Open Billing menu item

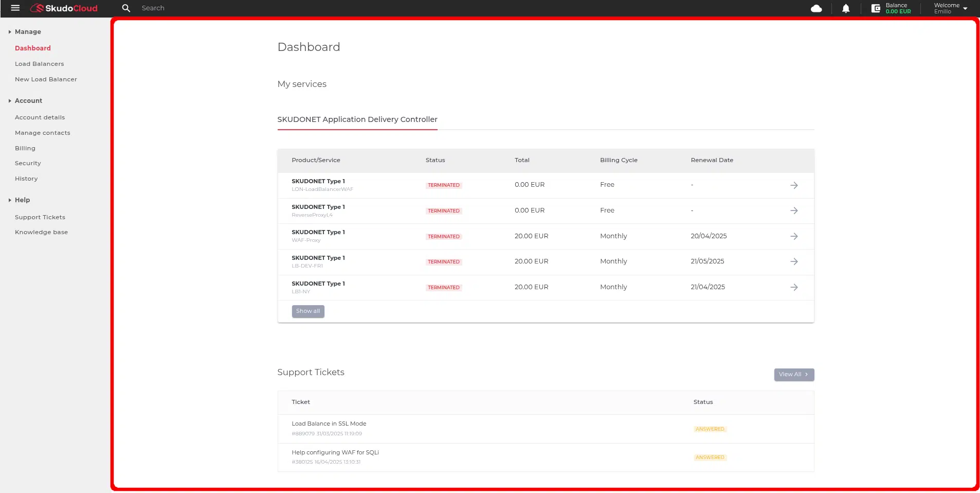25,148
